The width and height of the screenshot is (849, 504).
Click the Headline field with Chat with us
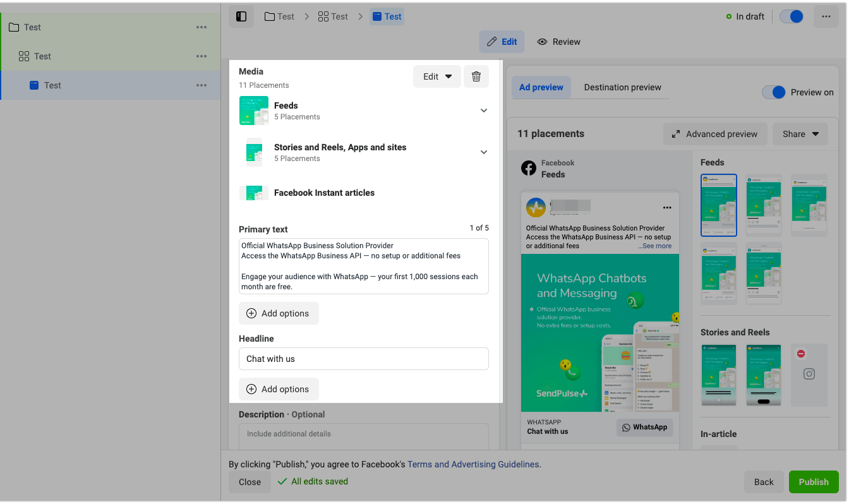[363, 359]
